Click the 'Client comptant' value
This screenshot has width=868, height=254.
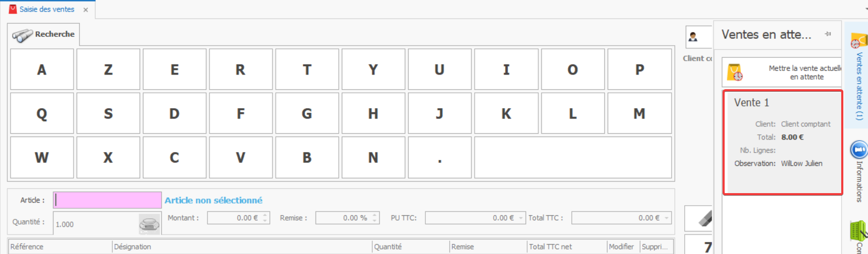click(x=806, y=124)
